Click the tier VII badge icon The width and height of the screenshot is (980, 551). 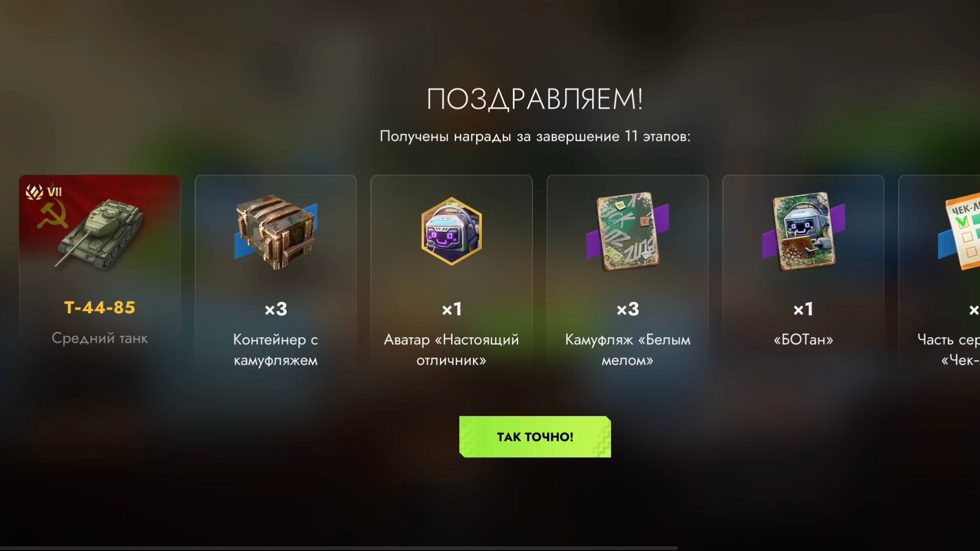click(x=44, y=192)
